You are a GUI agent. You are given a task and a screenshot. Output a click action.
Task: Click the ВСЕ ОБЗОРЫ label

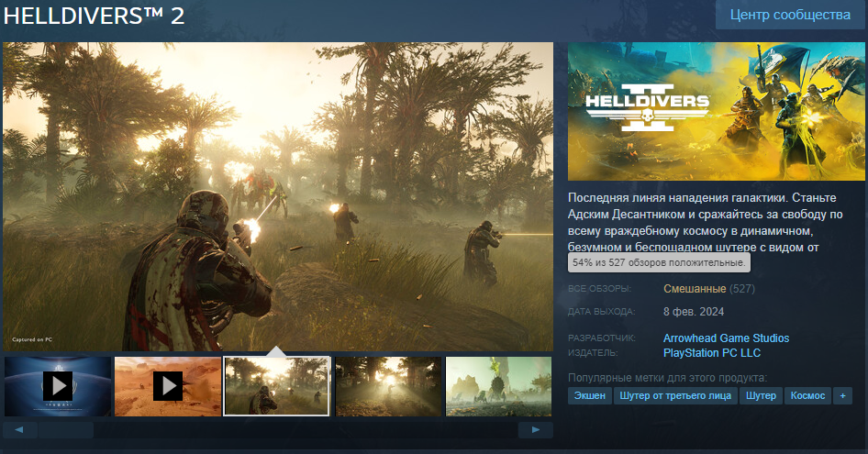click(x=599, y=289)
